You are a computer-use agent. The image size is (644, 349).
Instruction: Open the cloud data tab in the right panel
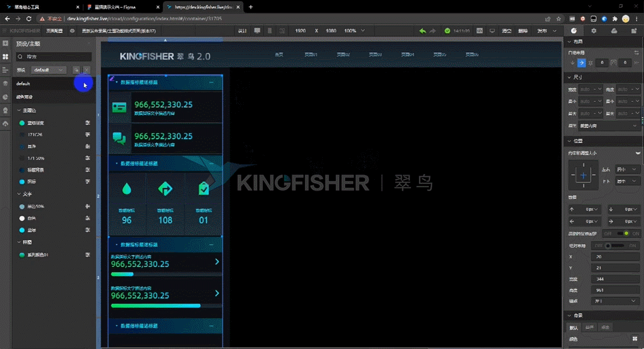[614, 31]
